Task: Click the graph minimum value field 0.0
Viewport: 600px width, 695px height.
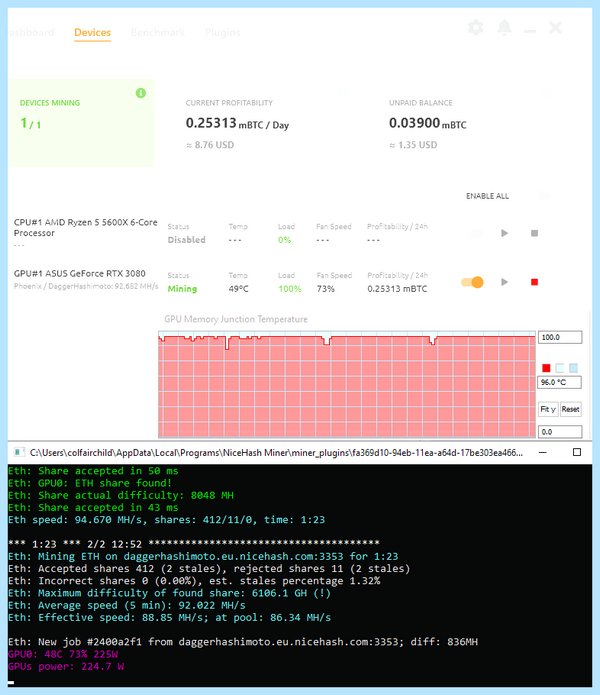Action: click(x=560, y=432)
